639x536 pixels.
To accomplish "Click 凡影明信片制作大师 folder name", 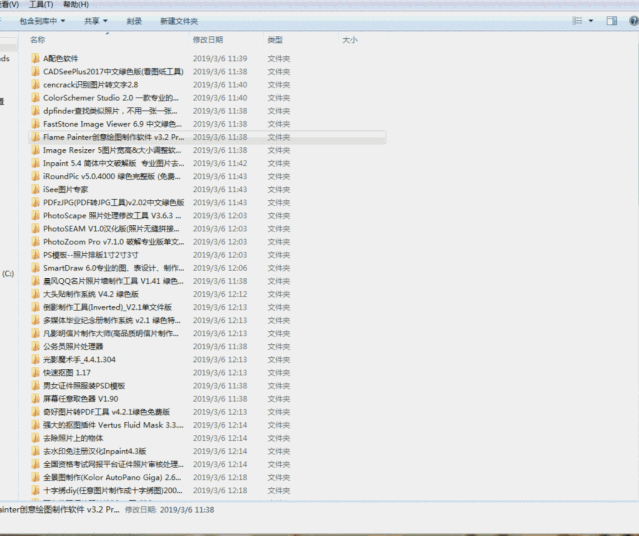I will (111, 333).
